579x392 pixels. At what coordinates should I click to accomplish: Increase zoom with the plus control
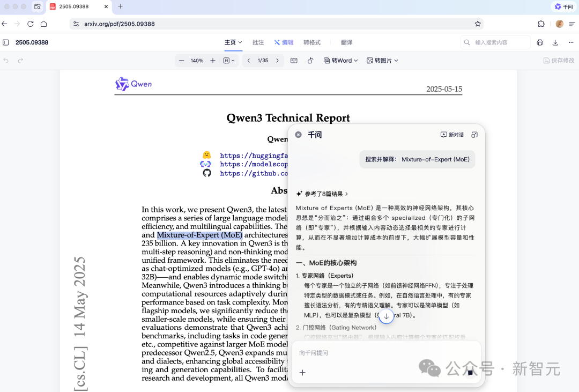[x=213, y=60]
